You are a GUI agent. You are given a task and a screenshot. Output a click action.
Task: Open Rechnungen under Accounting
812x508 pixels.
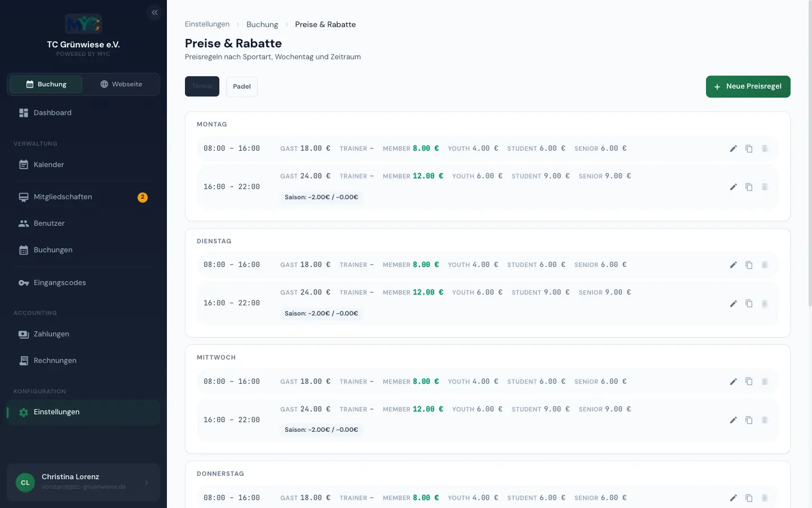coord(83,361)
